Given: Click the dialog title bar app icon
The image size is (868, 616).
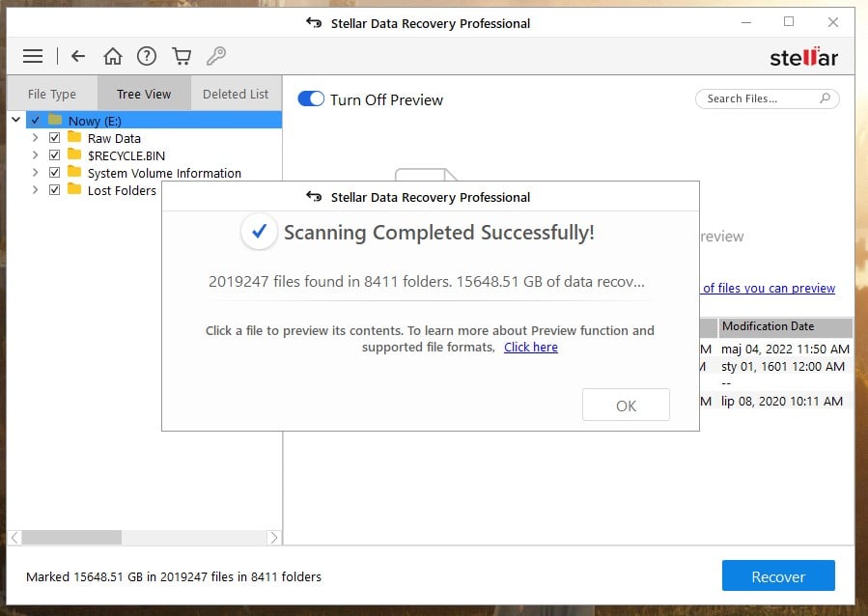Looking at the screenshot, I should pyautogui.click(x=314, y=196).
